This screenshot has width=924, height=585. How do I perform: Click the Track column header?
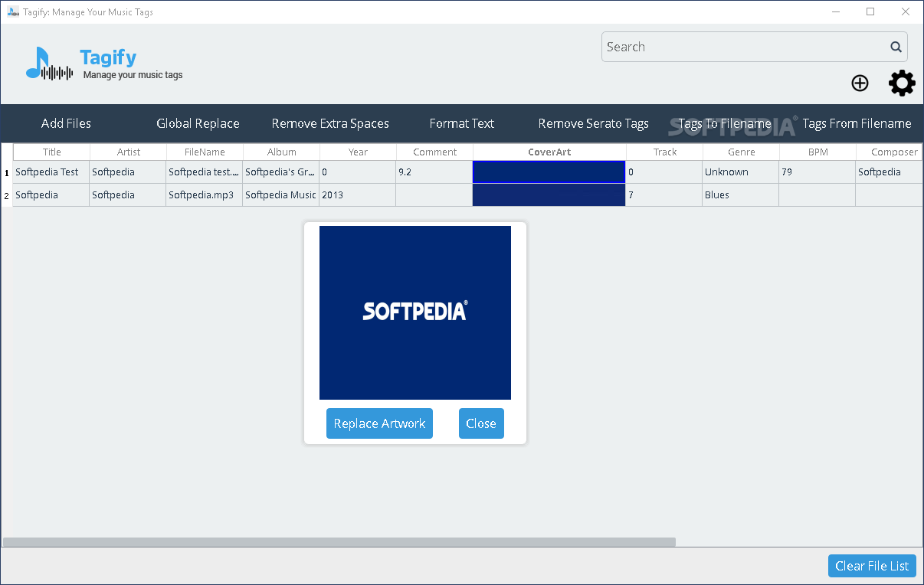[665, 152]
